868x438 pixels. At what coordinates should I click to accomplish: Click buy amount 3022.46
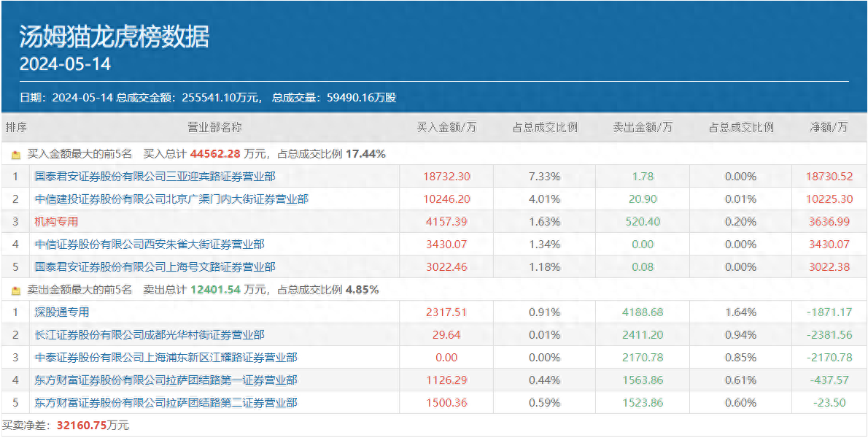[446, 267]
